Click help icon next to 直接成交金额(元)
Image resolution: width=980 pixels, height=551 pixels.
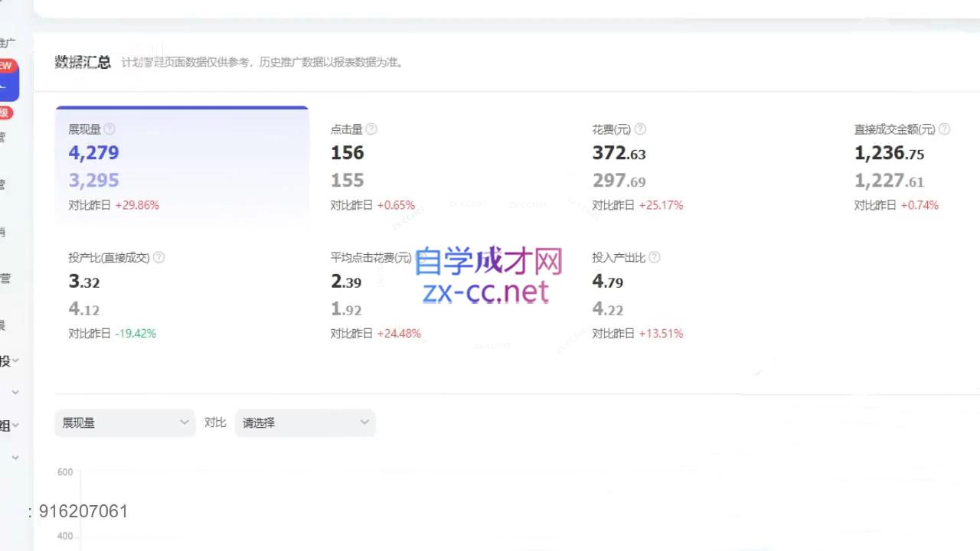pos(944,129)
